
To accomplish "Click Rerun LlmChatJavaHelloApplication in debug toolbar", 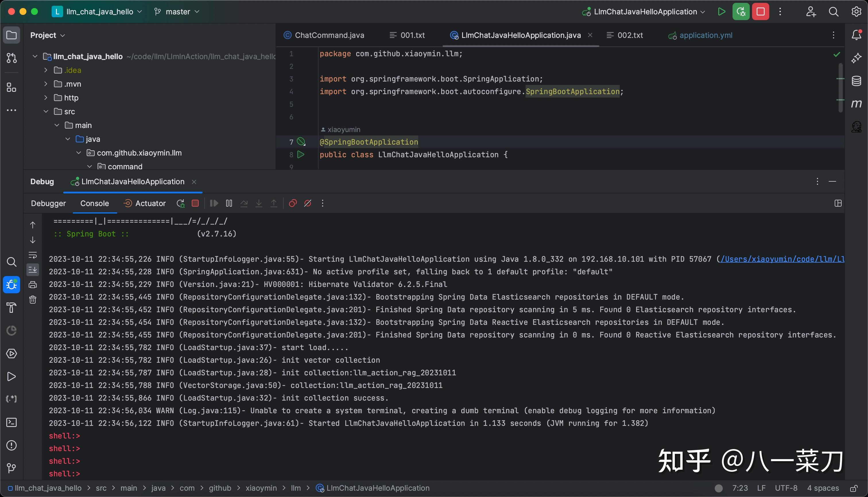I will pyautogui.click(x=181, y=203).
